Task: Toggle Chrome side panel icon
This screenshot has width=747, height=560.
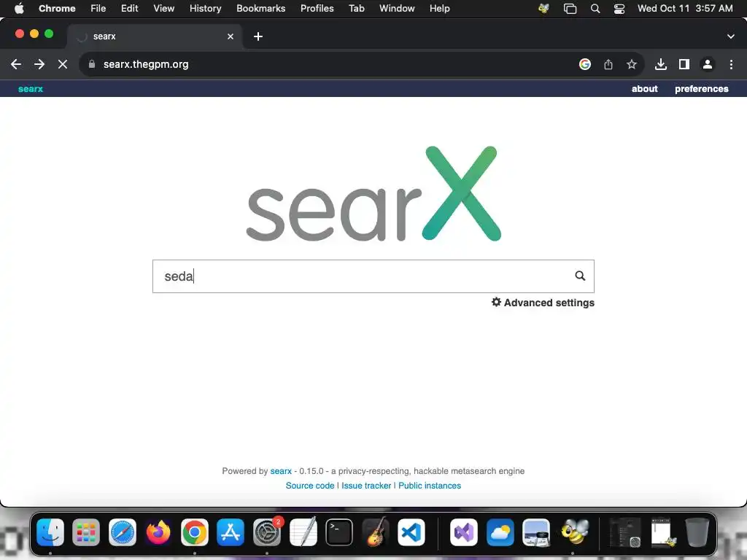Action: pyautogui.click(x=684, y=64)
